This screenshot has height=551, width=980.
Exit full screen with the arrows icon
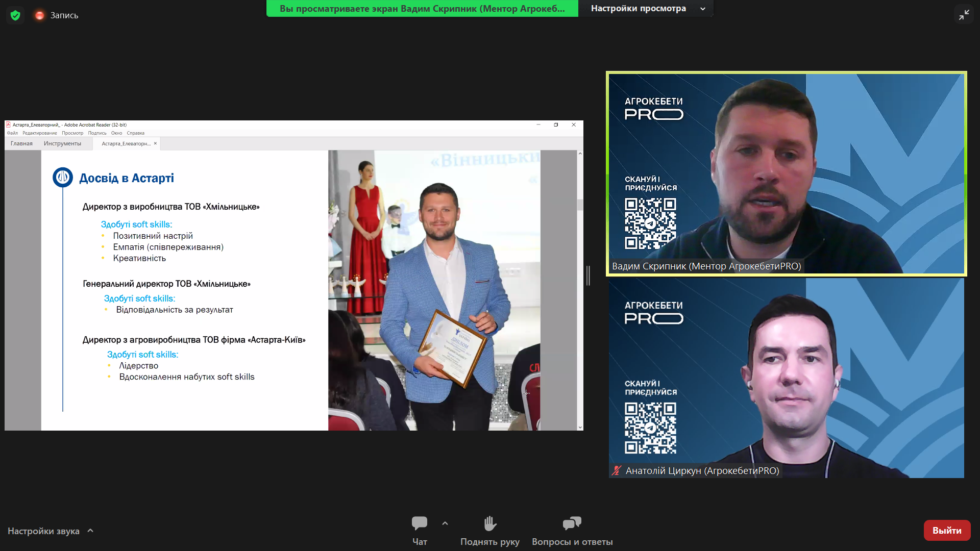(964, 15)
